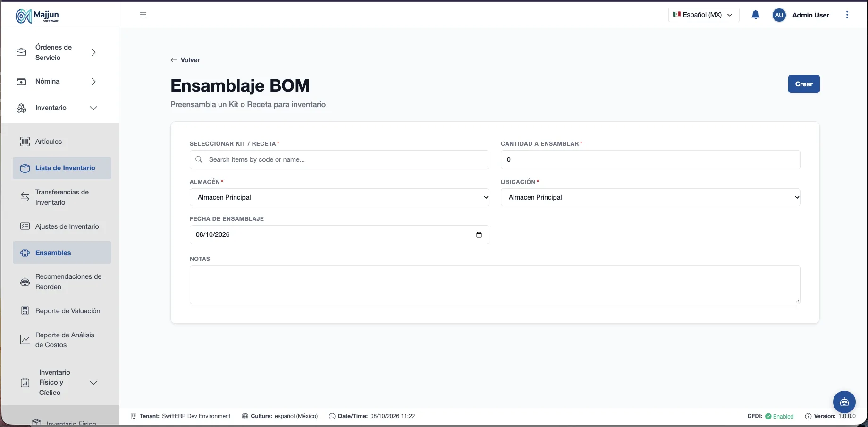Expand Inventario Físico y Cíclico chevron
Viewport: 868px width, 427px height.
[93, 383]
